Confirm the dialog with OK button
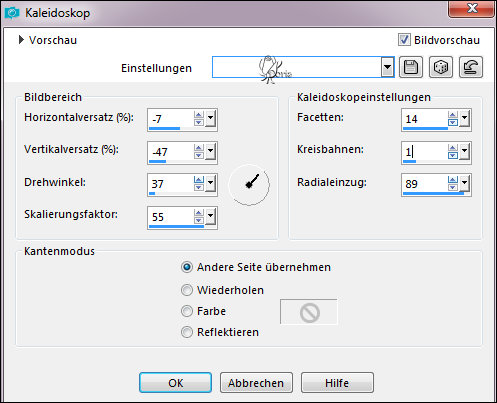 pyautogui.click(x=175, y=383)
